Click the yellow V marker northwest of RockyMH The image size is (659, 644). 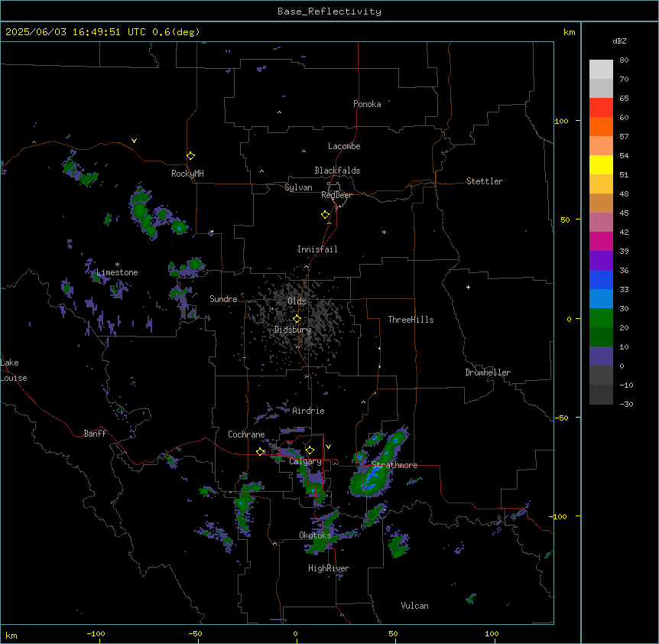tap(134, 141)
